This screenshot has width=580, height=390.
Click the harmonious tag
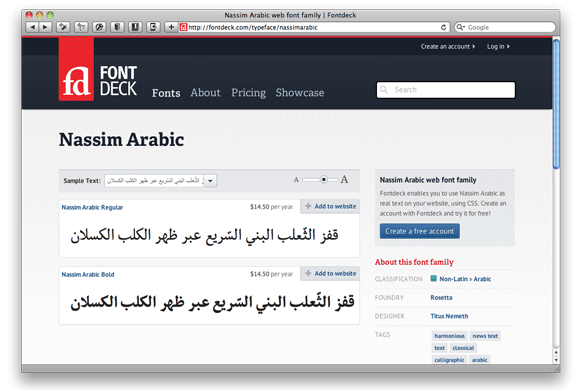(x=449, y=336)
